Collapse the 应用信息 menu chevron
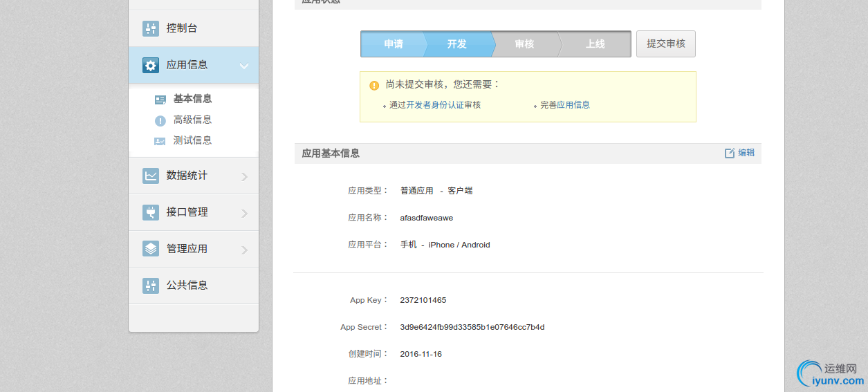868x392 pixels. click(x=244, y=66)
